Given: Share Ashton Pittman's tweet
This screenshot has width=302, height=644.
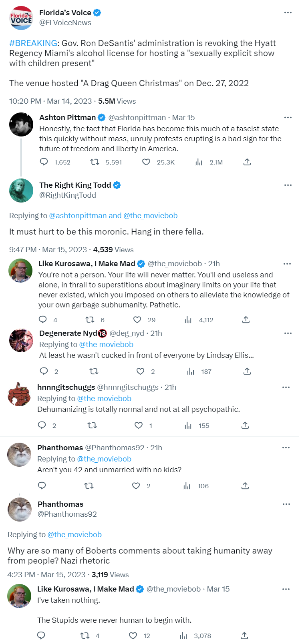Looking at the screenshot, I should click(247, 162).
